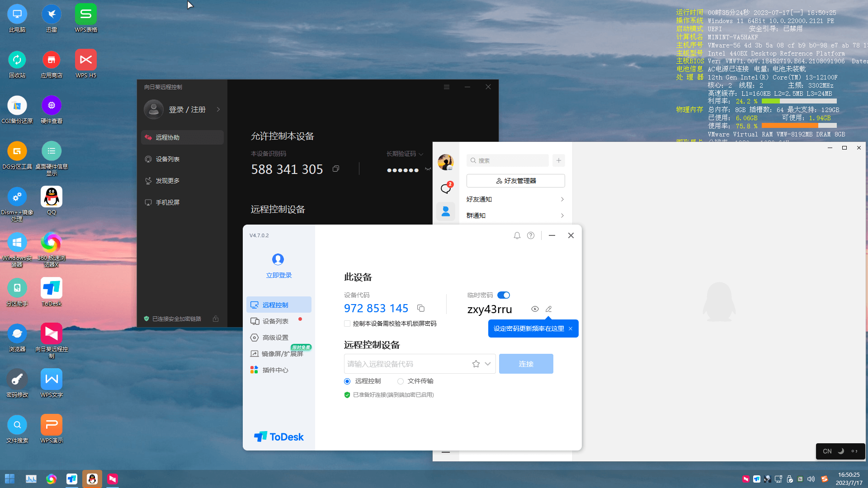Click the plus button beside the QQ search box
Viewport: 868px width, 488px height.
tap(559, 160)
